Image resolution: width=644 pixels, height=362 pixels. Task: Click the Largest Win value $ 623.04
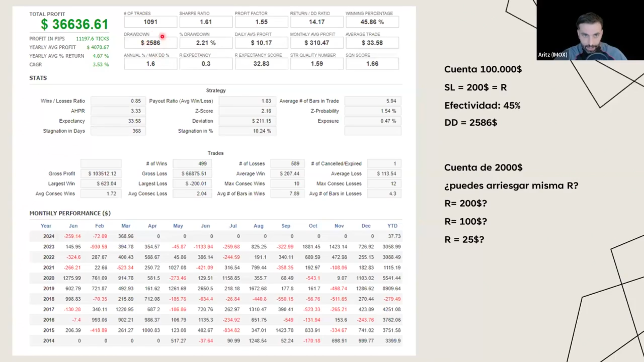101,184
